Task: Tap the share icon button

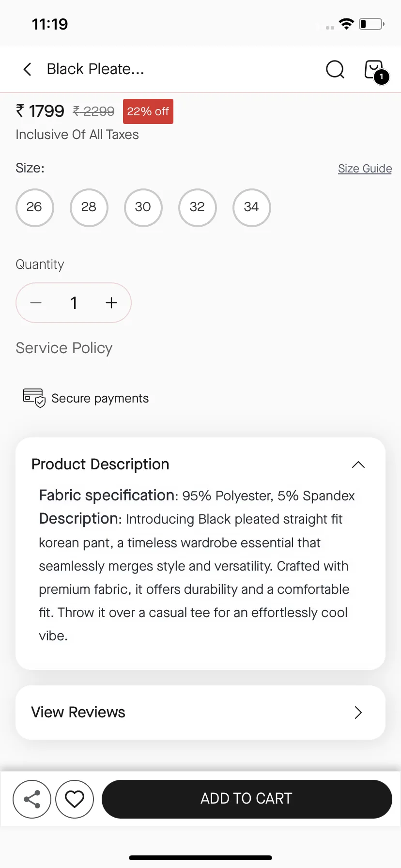Action: [x=32, y=799]
